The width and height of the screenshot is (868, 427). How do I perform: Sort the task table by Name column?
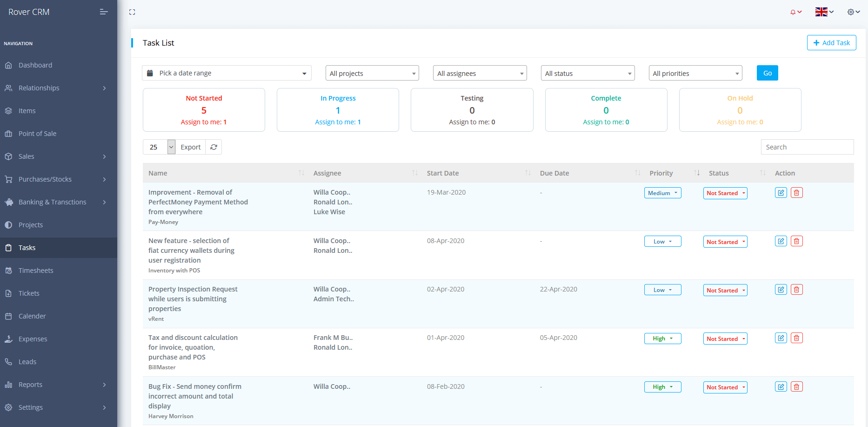[158, 173]
